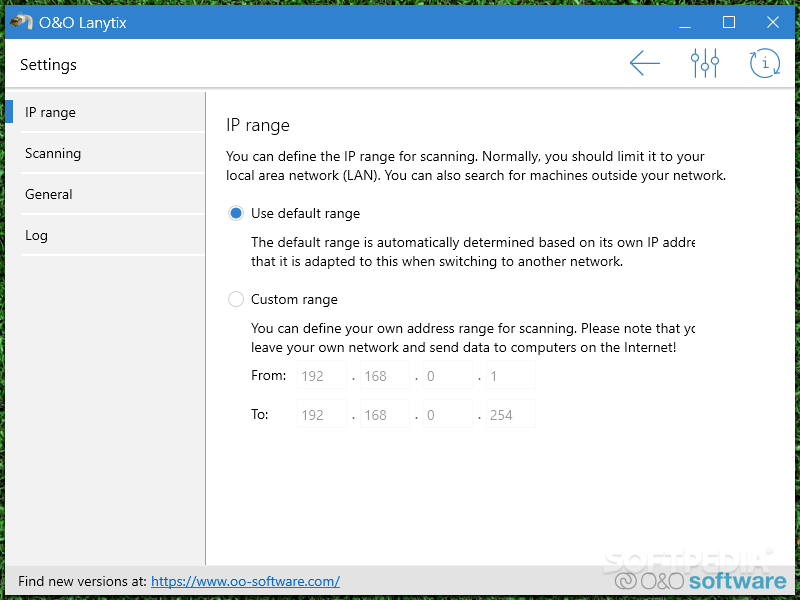Select Custom range radio button
Screen dimensions: 800x600
(x=236, y=299)
